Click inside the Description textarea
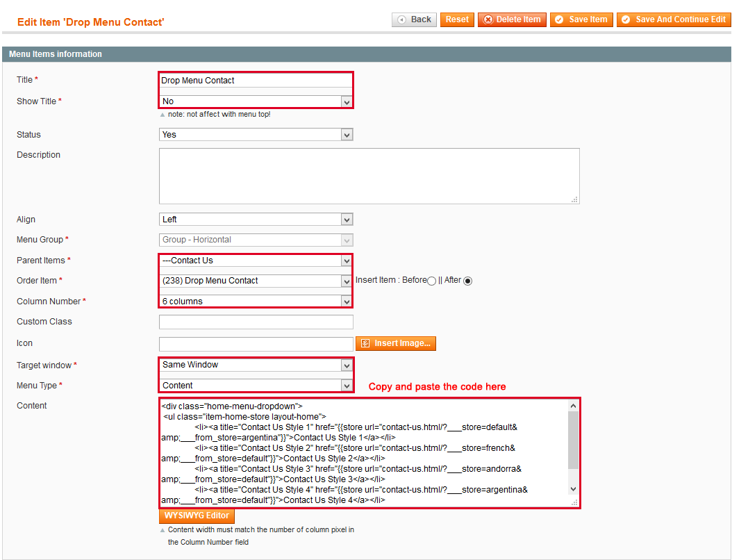This screenshot has height=560, width=732. click(369, 176)
